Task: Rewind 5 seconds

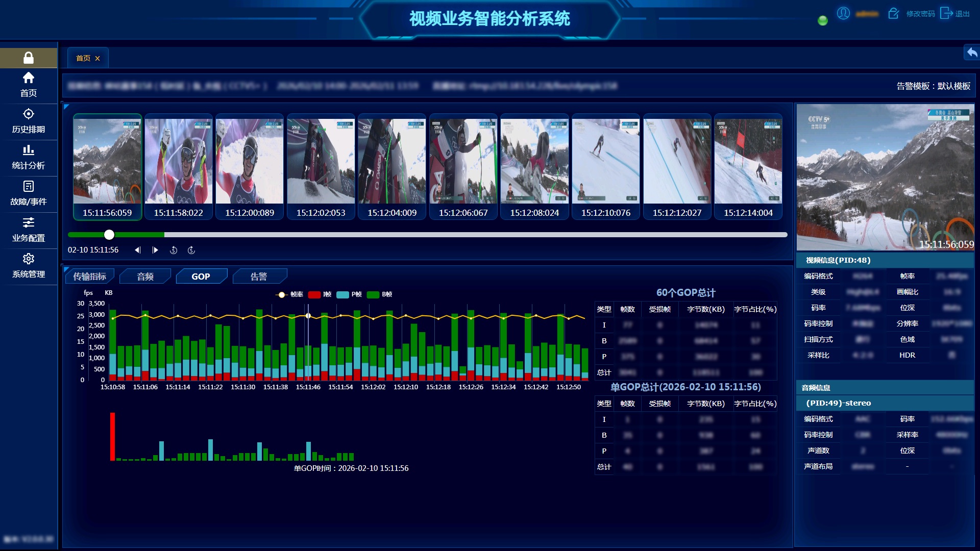Action: pos(174,250)
